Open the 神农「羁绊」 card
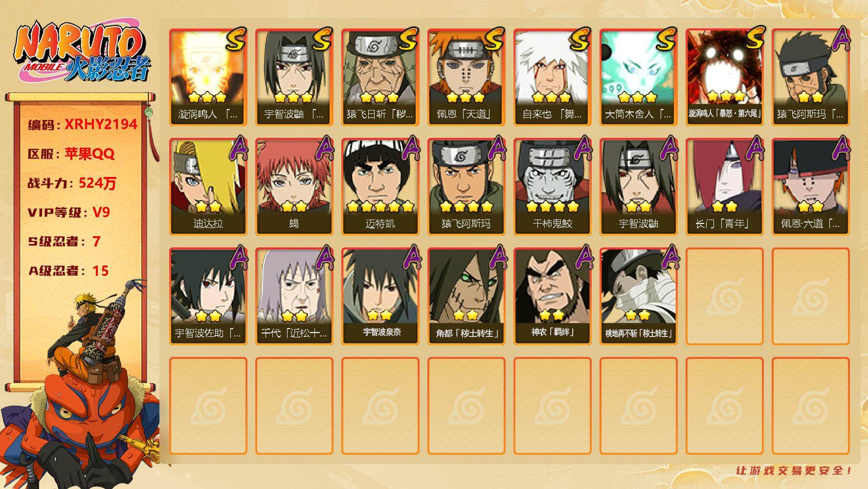 click(x=552, y=296)
